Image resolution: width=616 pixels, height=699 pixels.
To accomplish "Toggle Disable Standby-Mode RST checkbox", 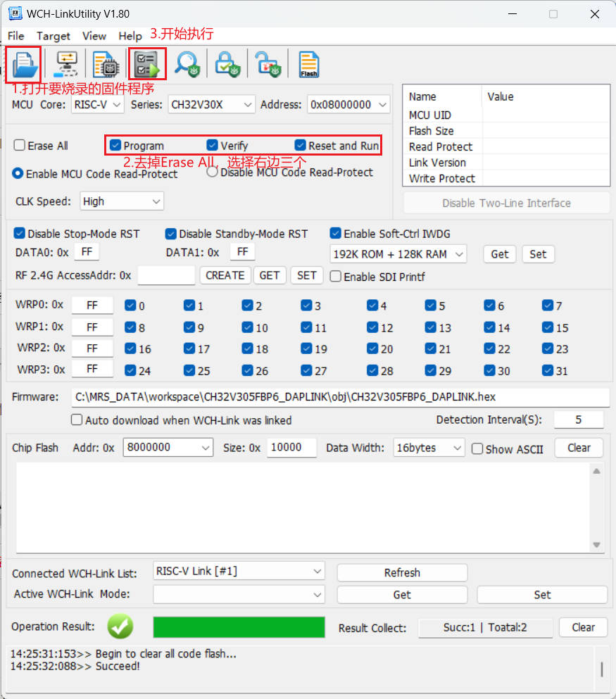I will point(170,234).
